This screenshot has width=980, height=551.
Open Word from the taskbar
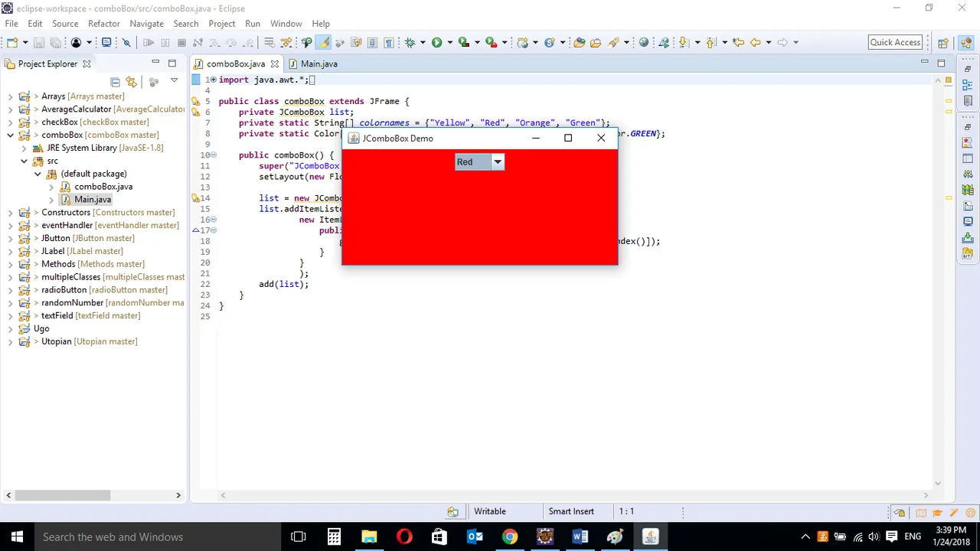click(580, 536)
